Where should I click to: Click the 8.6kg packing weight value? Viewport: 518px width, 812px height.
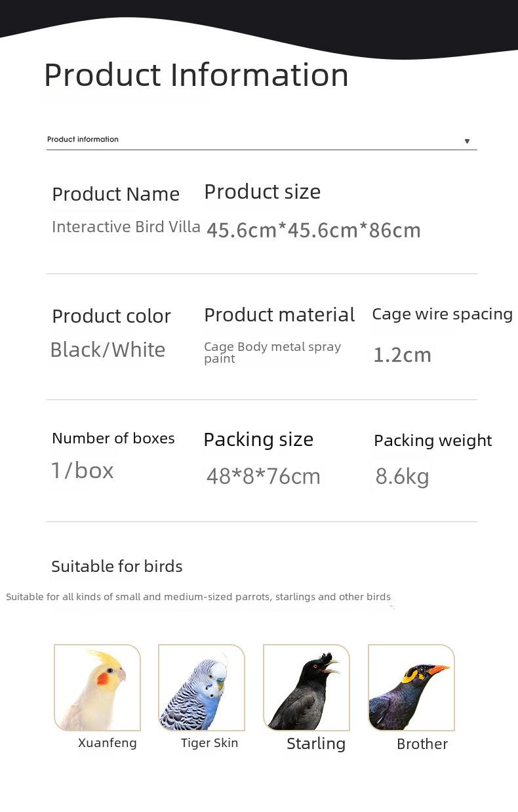tap(402, 476)
